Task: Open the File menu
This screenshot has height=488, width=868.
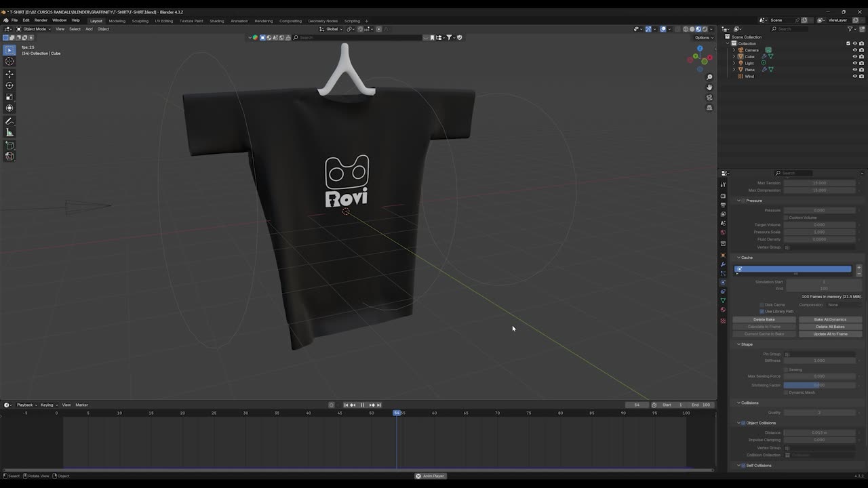Action: (x=14, y=20)
